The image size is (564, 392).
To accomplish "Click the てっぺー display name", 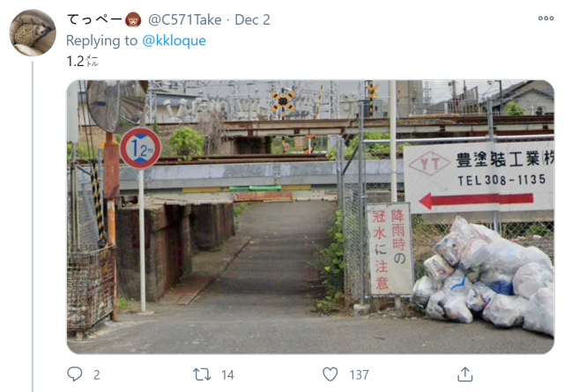I will (x=94, y=19).
